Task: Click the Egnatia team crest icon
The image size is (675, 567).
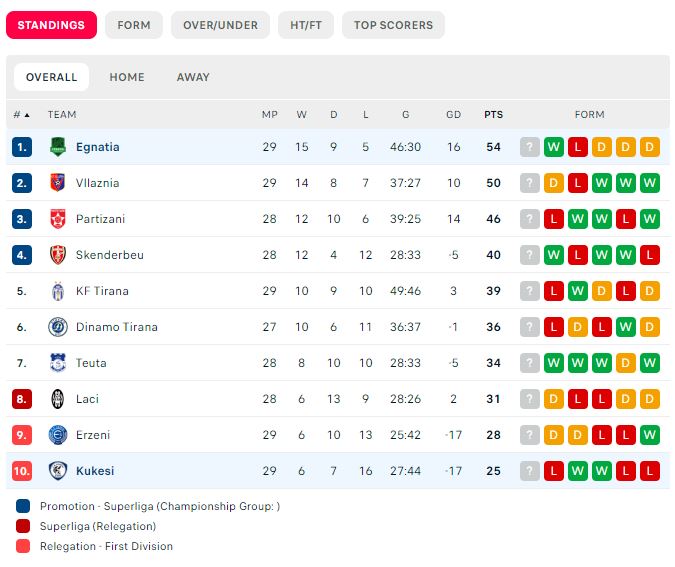Action: click(x=58, y=147)
